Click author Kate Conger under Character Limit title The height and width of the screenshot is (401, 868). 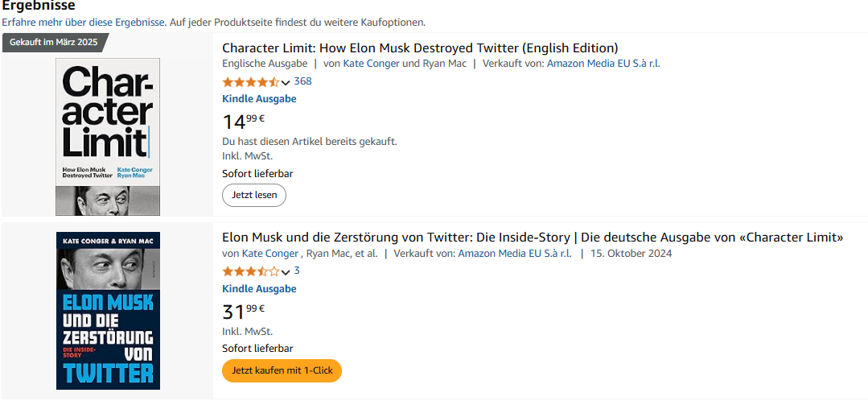point(371,64)
